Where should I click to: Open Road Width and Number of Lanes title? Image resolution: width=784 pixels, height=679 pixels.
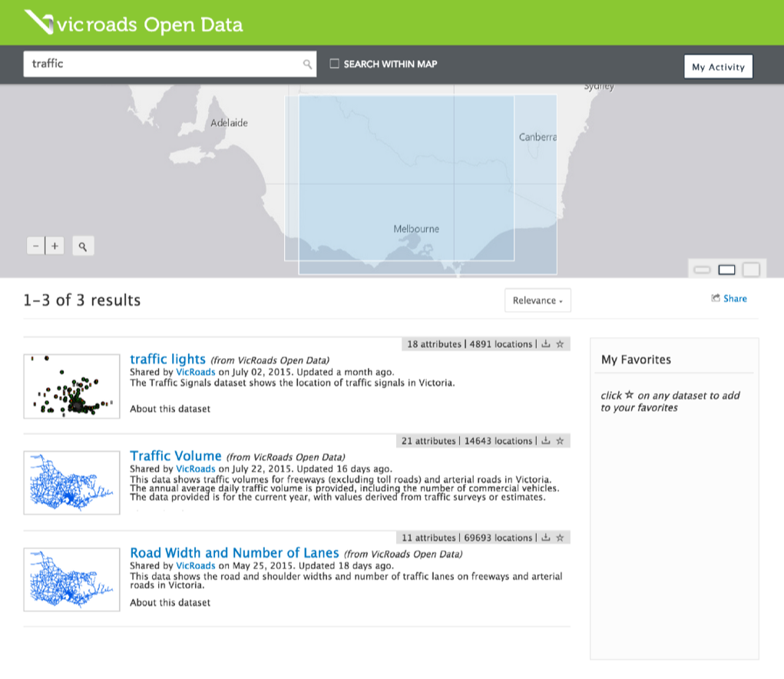234,552
